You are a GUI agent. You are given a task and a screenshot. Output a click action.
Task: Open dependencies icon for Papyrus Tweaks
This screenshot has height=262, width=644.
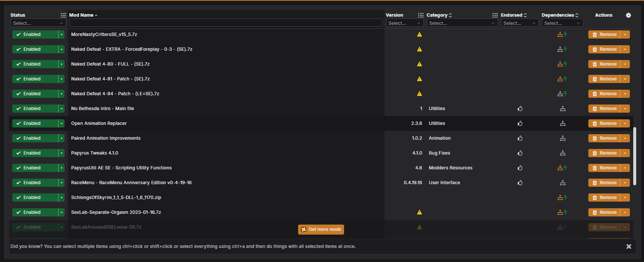[x=563, y=153]
